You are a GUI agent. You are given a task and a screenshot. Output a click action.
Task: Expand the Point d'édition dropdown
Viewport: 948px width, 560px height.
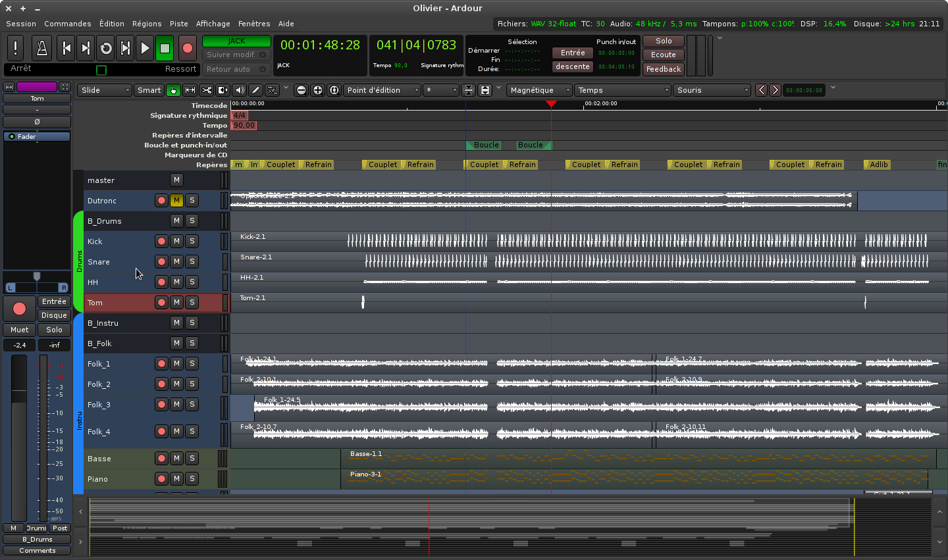[x=382, y=90]
